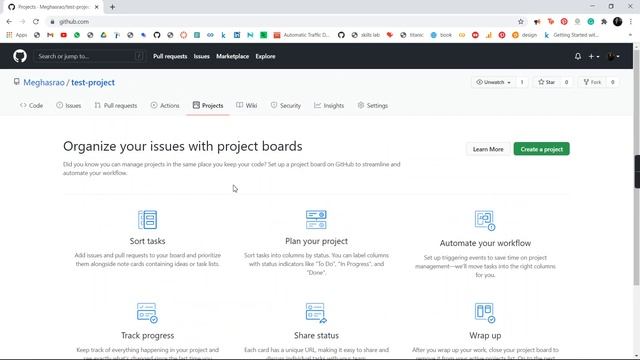Open the user avatar menu
This screenshot has height=360, width=640.
[613, 56]
